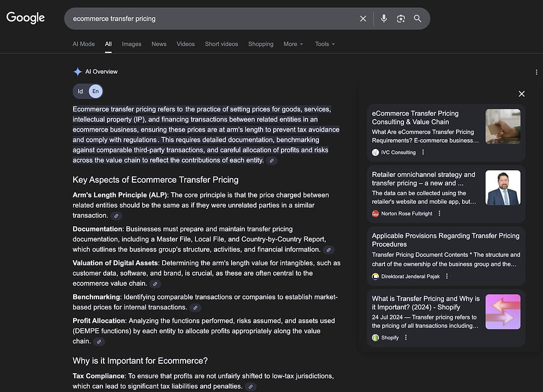This screenshot has height=392, width=543.
Task: Open the More search categories dropdown
Action: pos(293,44)
